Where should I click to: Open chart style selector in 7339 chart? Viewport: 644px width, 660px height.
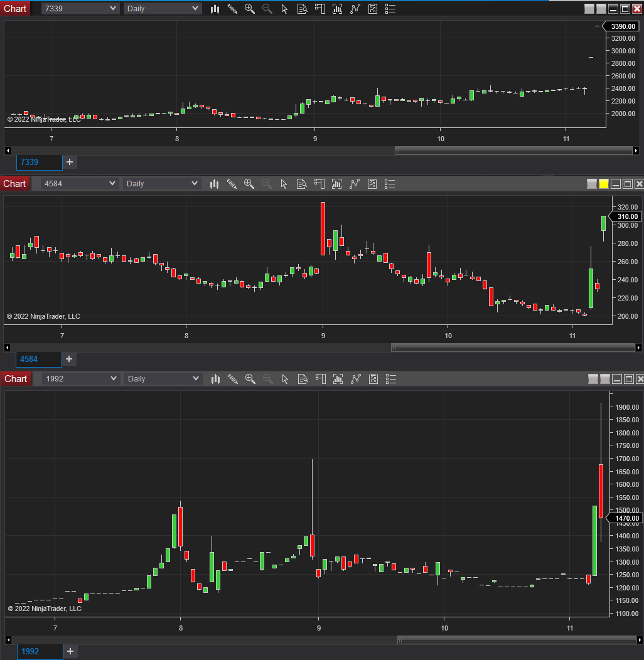tap(215, 9)
